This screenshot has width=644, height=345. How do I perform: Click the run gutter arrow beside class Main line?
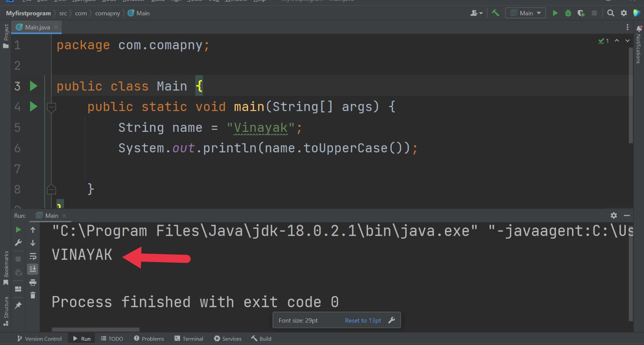pos(34,86)
